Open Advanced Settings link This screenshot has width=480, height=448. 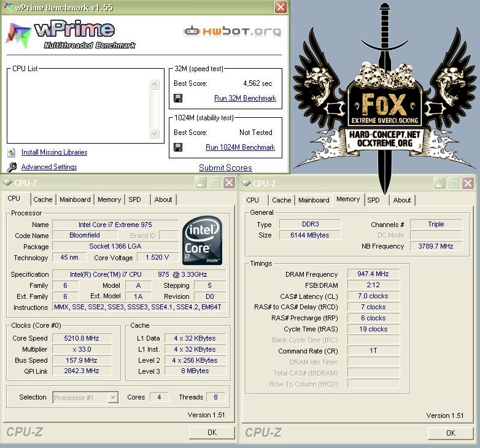coord(49,167)
